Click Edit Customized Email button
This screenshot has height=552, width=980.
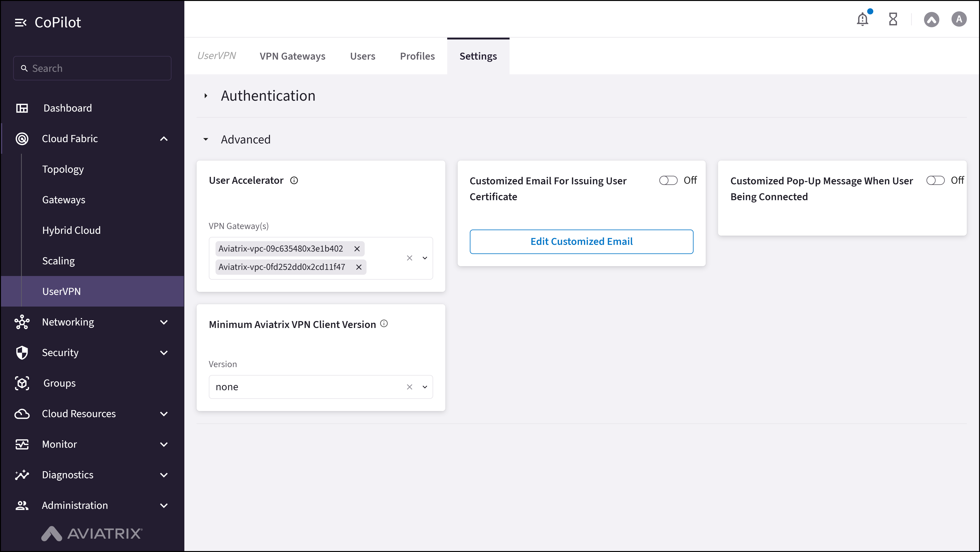pos(581,241)
